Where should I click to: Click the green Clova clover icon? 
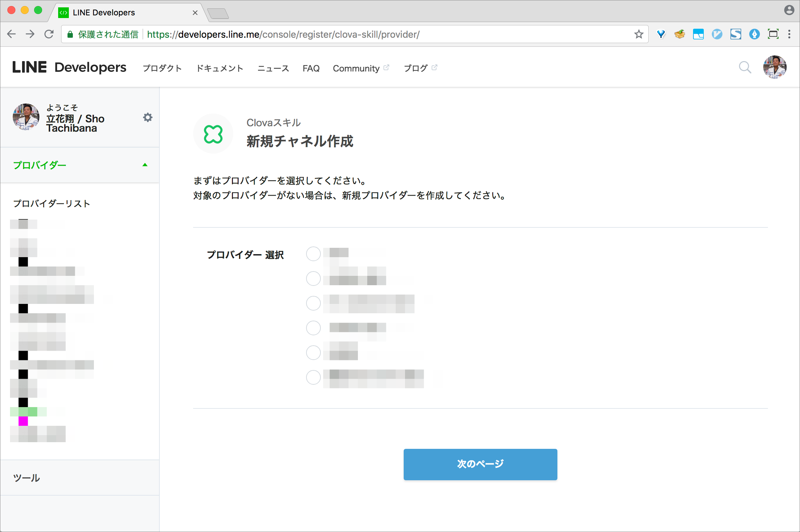click(213, 134)
